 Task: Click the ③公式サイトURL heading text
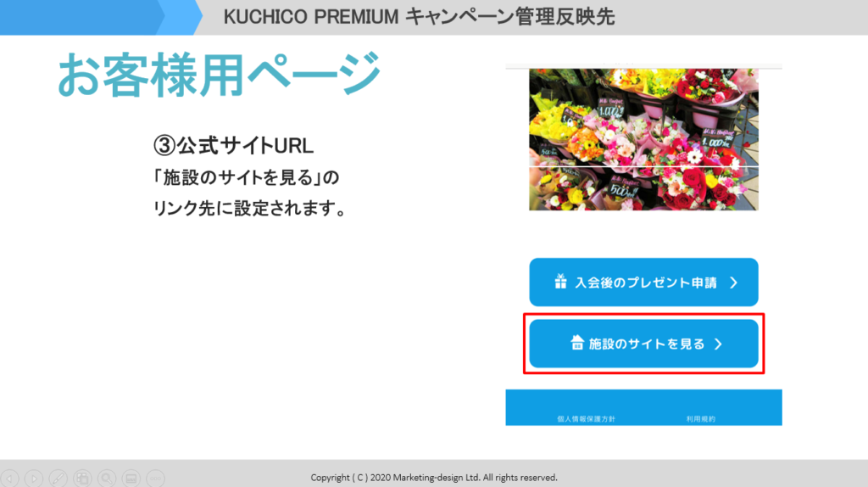pyautogui.click(x=233, y=146)
